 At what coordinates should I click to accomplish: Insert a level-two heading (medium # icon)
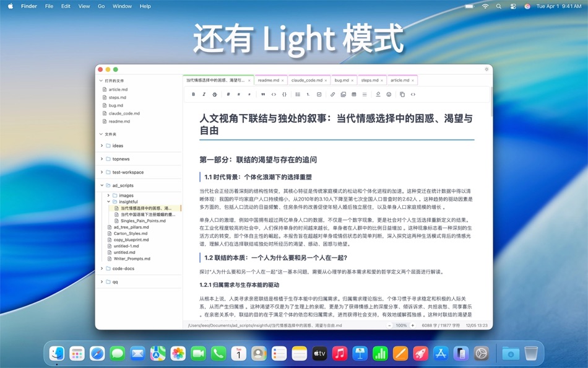tap(238, 95)
